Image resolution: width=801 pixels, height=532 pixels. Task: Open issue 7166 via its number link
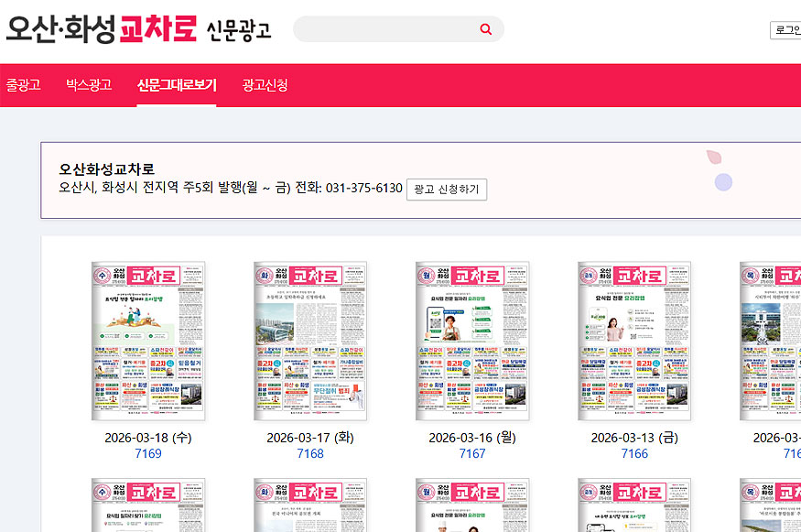click(633, 452)
